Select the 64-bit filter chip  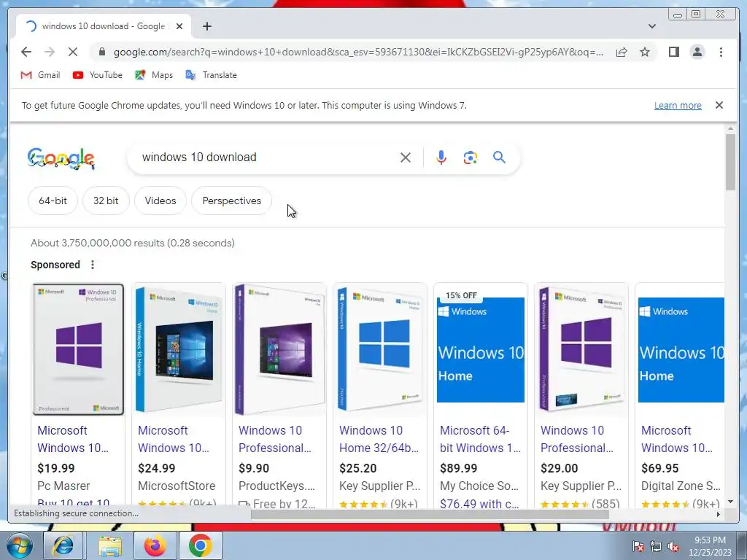(x=53, y=201)
